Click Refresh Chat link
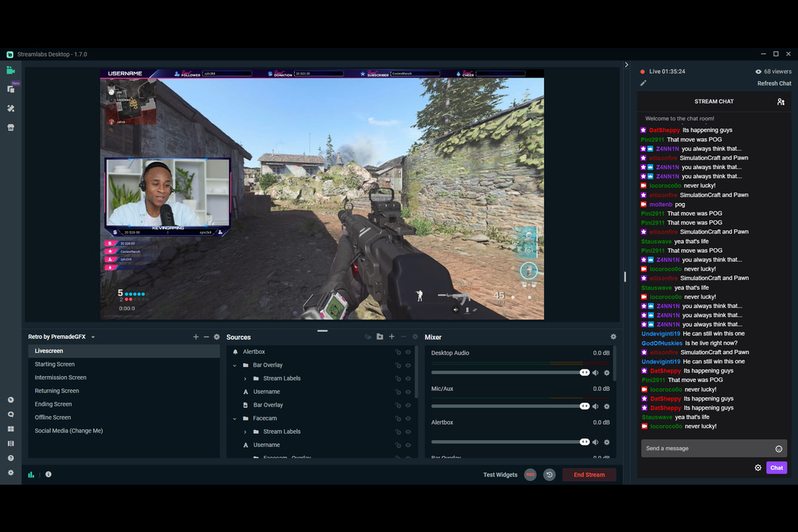Screen dimensions: 798x532 [x=774, y=83]
